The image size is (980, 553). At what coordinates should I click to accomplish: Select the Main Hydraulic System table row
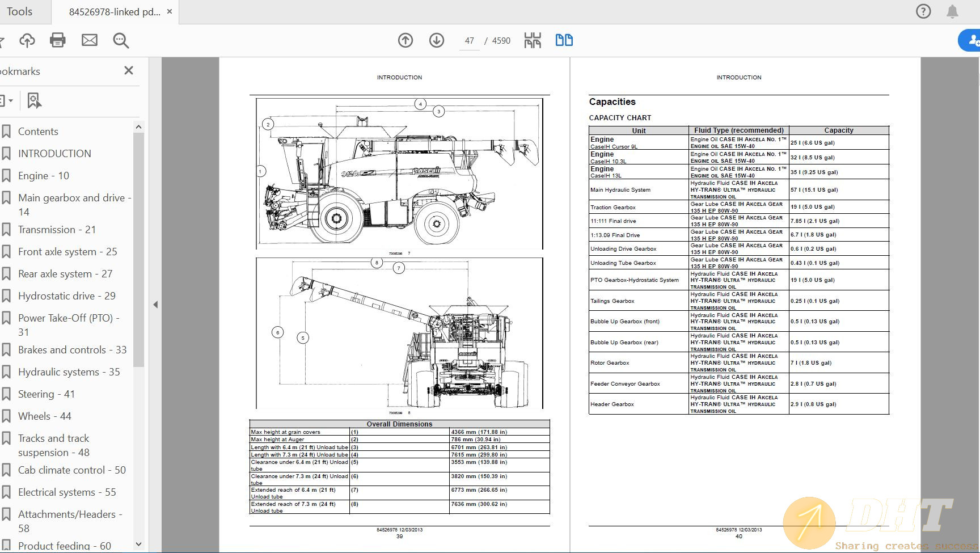click(739, 190)
